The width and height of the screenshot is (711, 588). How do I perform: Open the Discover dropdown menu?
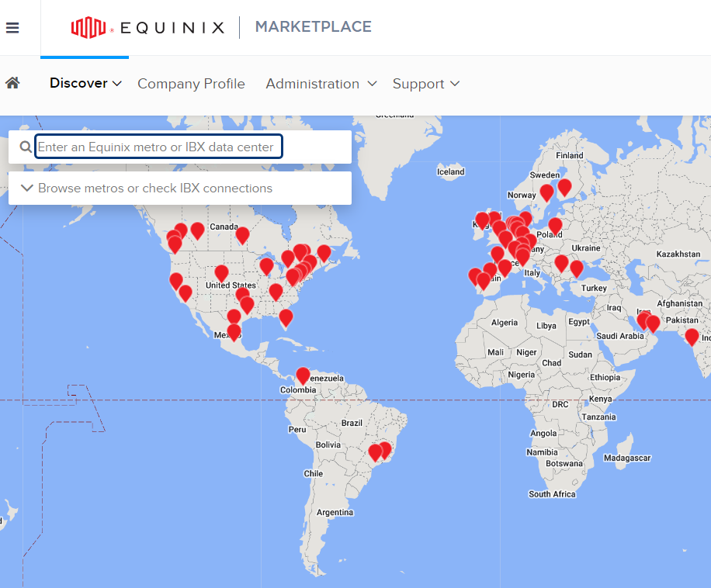(x=85, y=83)
